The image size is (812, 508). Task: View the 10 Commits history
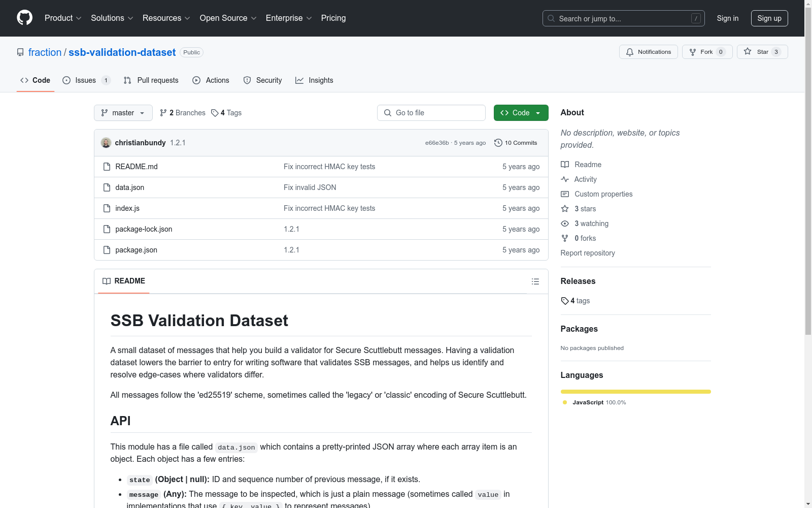[516, 143]
